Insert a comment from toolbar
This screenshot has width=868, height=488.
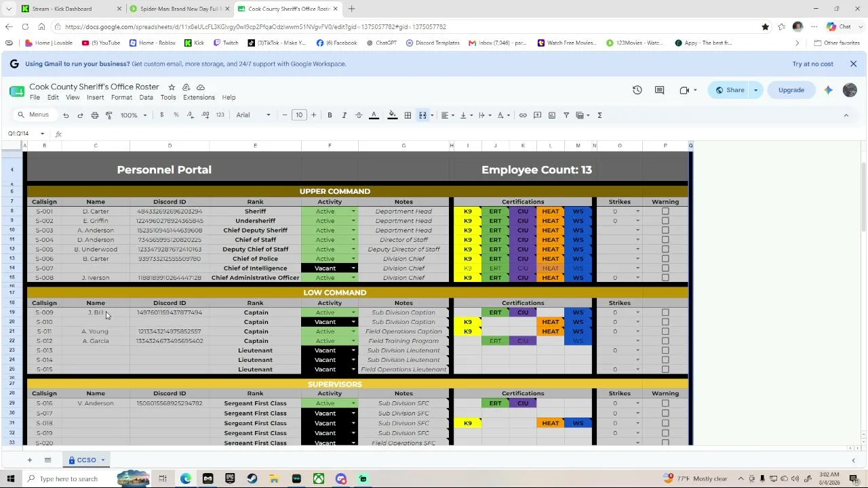click(537, 115)
